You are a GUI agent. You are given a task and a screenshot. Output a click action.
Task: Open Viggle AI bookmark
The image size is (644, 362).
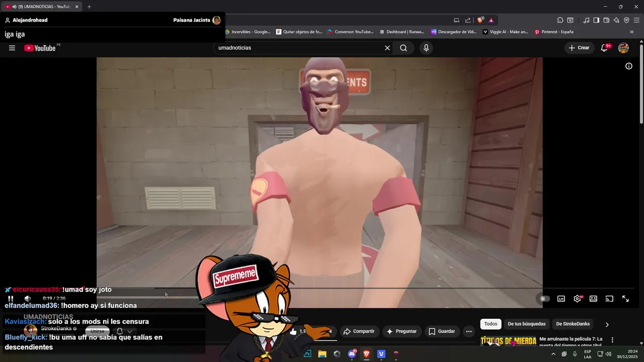pos(506,32)
